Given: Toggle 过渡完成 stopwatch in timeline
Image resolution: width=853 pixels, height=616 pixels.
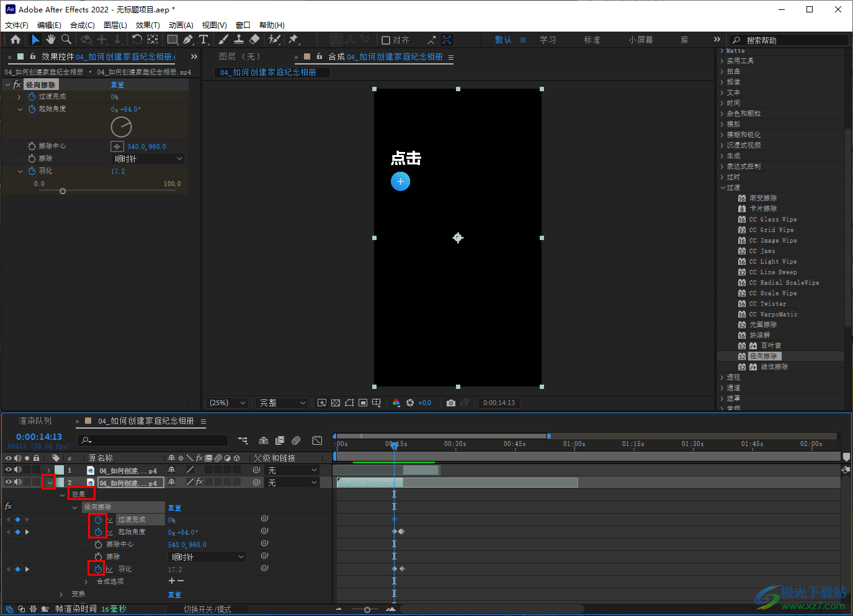Looking at the screenshot, I should coord(98,520).
